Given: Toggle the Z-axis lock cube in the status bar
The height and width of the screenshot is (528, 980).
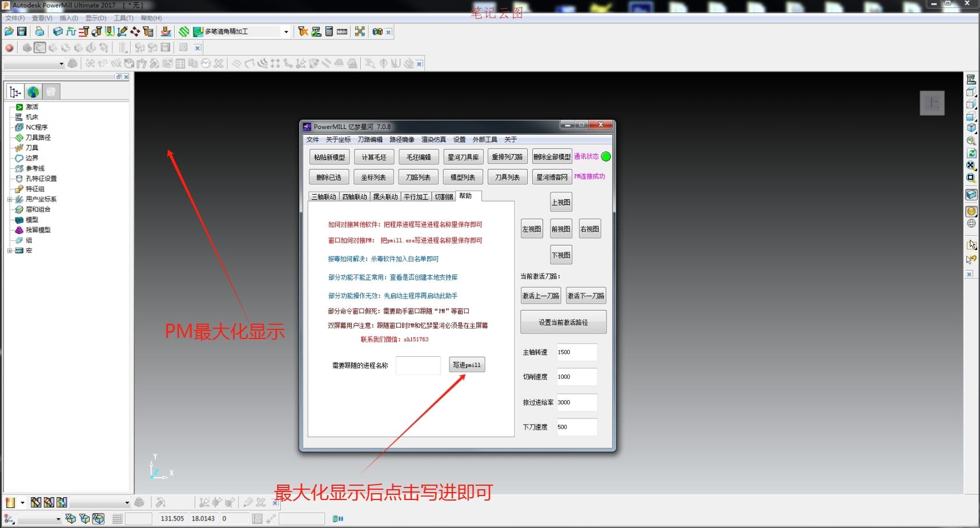Looking at the screenshot, I should point(98,518).
